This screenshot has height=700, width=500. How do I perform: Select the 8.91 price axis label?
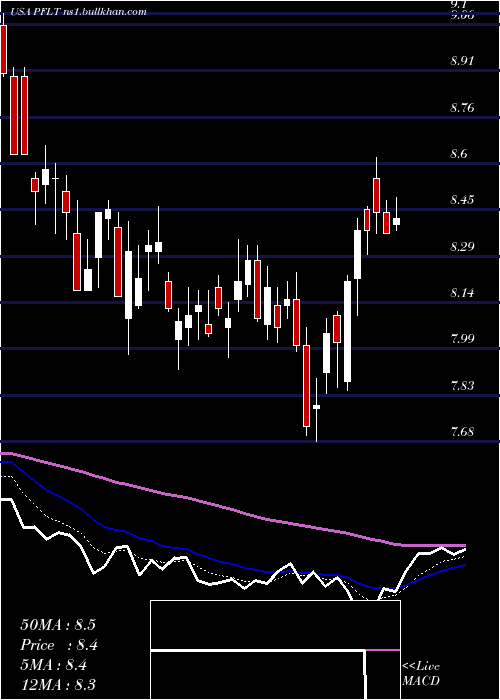coord(462,61)
